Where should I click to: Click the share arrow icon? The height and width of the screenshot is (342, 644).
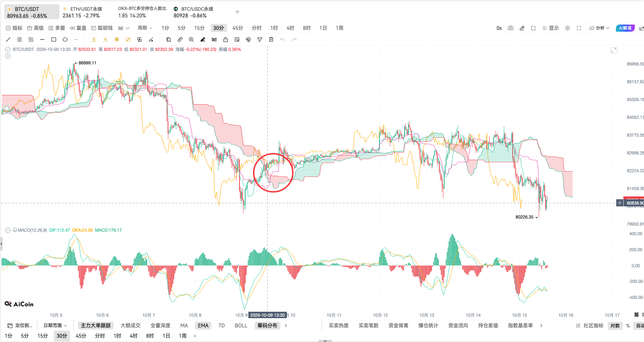click(641, 28)
